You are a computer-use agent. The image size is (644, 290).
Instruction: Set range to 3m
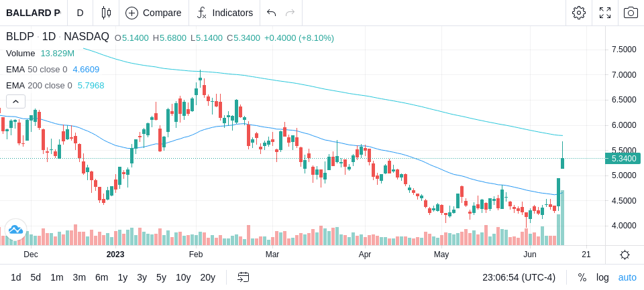(x=79, y=278)
